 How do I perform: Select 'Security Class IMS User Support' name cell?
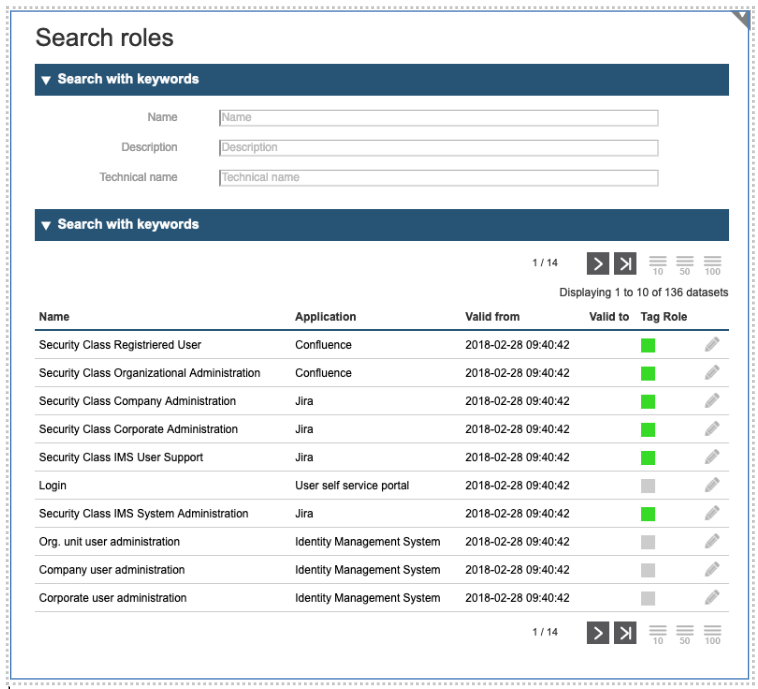click(x=121, y=457)
